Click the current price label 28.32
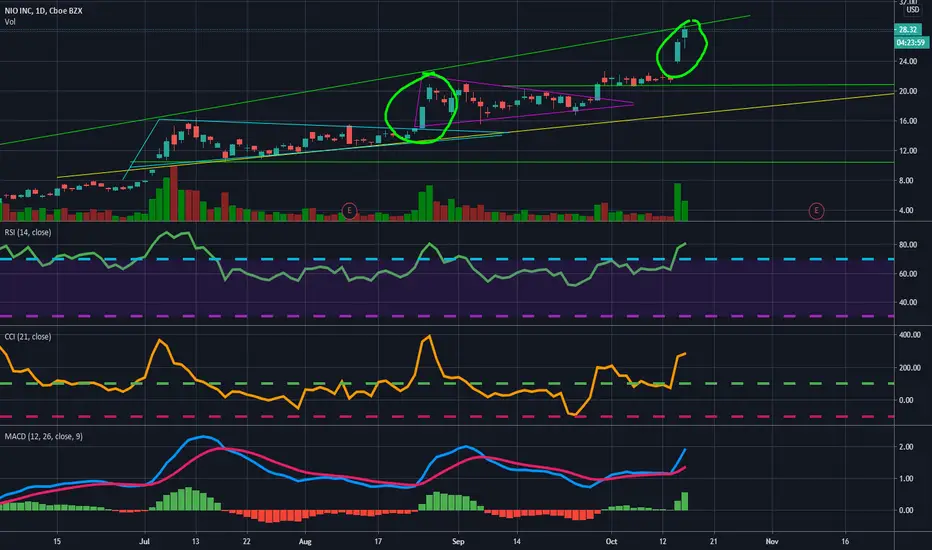 (909, 30)
